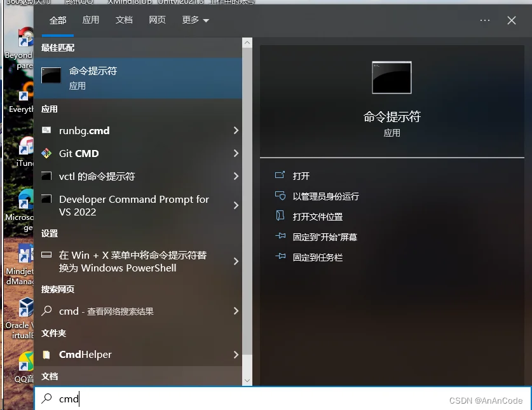Click the cmd search input field

pyautogui.click(x=283, y=399)
